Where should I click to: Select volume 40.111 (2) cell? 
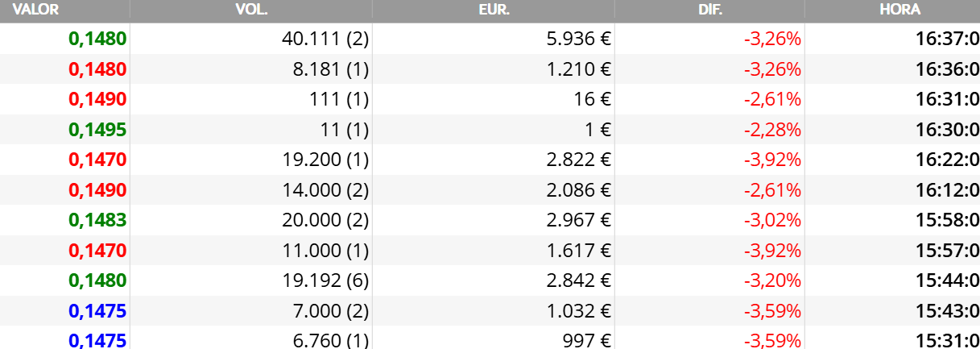pyautogui.click(x=325, y=39)
